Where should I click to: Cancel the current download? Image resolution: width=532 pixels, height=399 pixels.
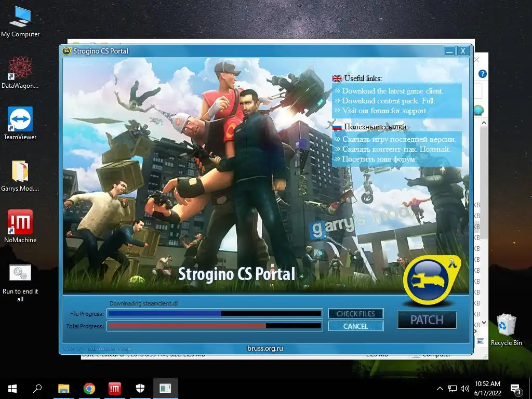355,326
